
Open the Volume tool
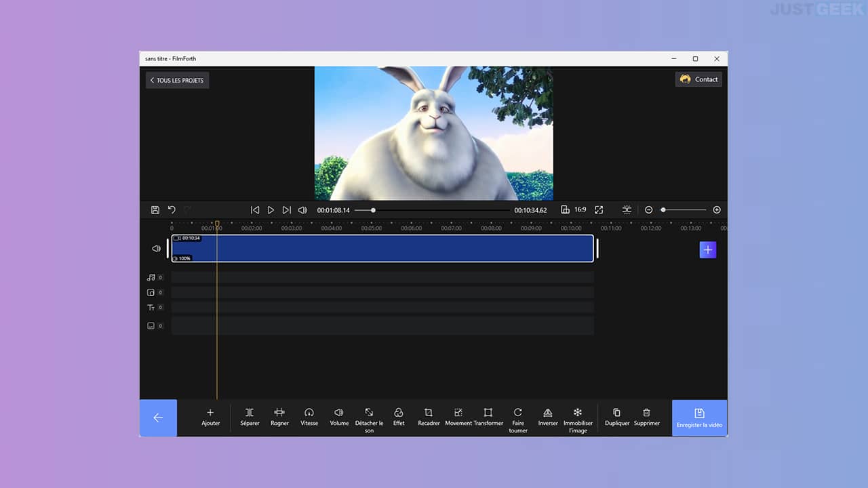[339, 417]
